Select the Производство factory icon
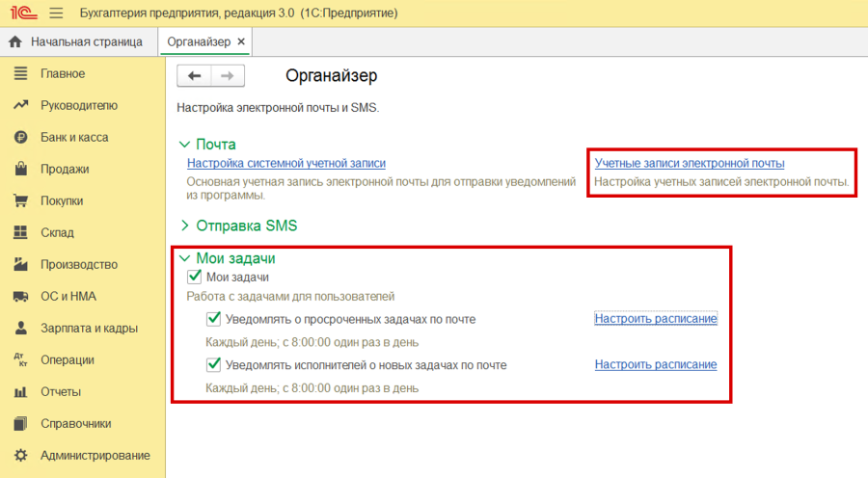The height and width of the screenshot is (478, 868). tap(20, 264)
